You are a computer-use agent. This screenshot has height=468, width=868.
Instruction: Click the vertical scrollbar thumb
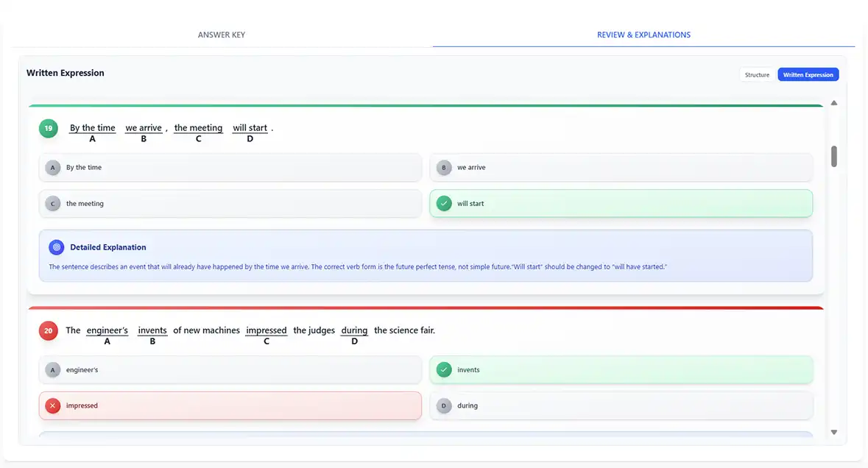tap(834, 156)
